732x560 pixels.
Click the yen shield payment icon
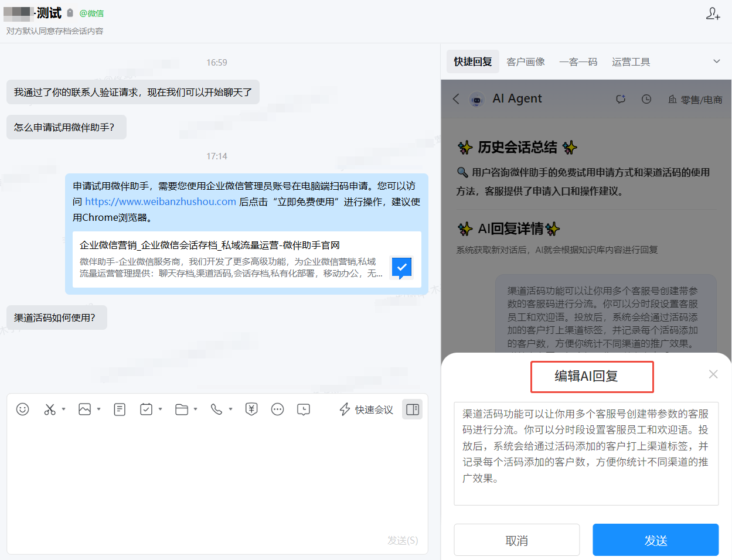click(x=251, y=409)
